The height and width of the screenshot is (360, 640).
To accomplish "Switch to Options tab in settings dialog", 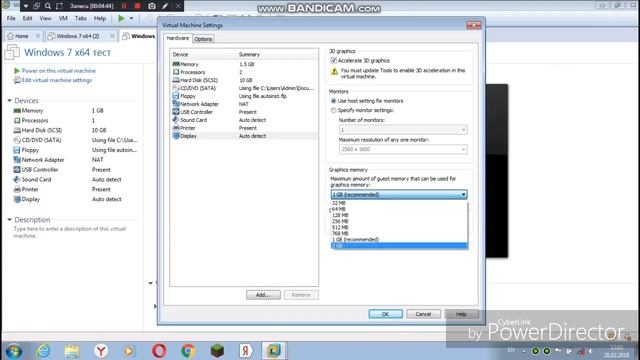I will [203, 39].
